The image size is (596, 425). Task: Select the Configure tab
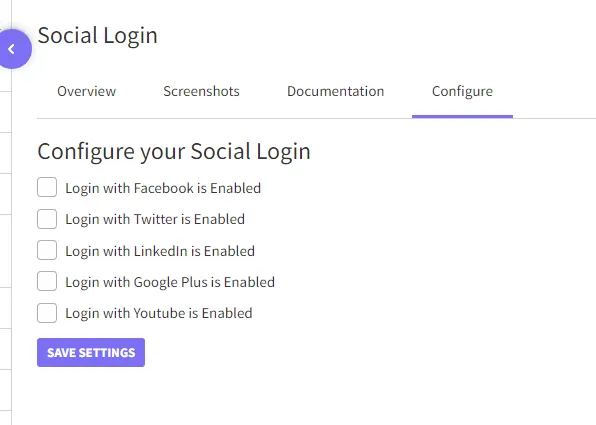(x=462, y=92)
